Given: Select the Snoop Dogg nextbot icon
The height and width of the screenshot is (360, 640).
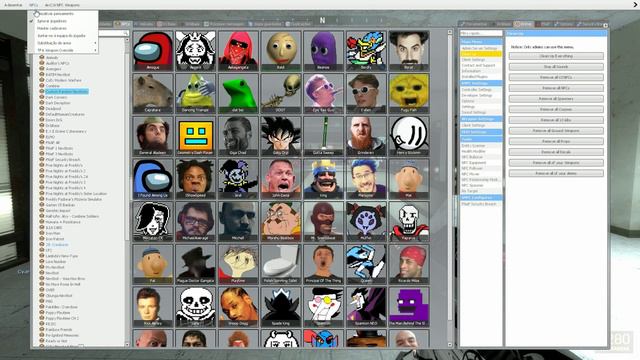Looking at the screenshot, I should pos(238,307).
